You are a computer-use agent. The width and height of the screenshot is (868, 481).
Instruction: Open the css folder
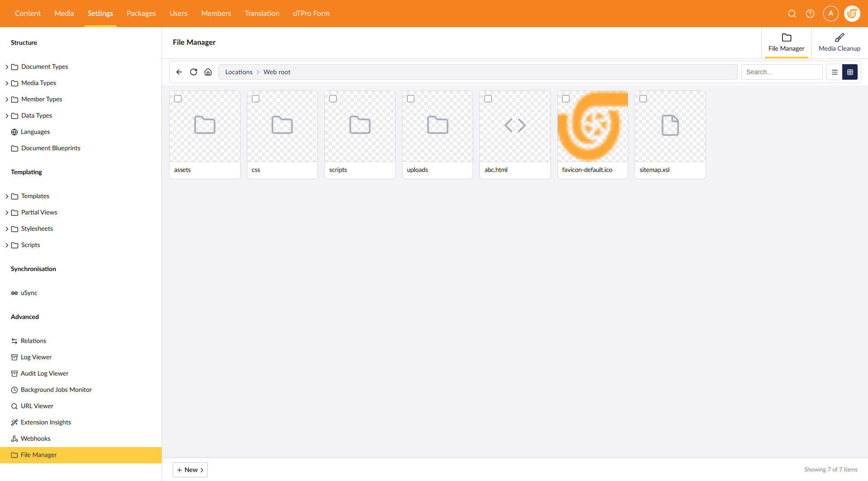pos(282,135)
